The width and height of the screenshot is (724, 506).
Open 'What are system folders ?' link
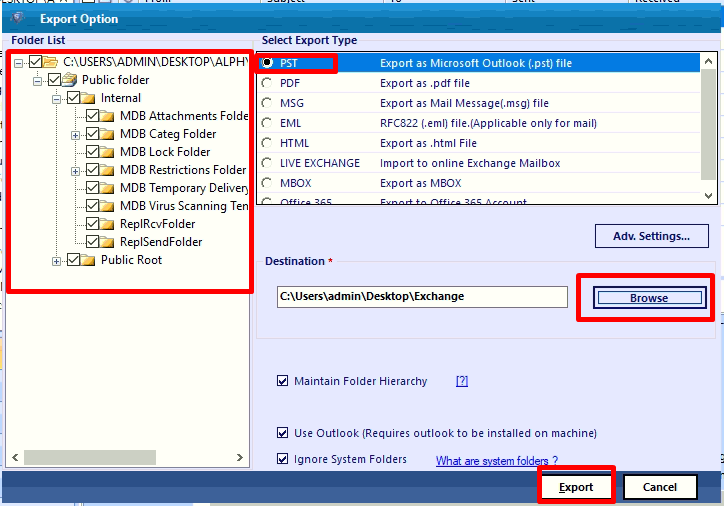(497, 460)
